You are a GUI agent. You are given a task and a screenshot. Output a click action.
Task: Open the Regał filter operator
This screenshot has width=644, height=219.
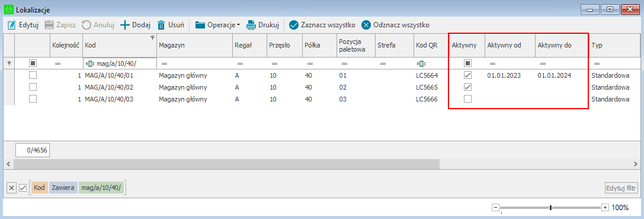[x=241, y=64]
